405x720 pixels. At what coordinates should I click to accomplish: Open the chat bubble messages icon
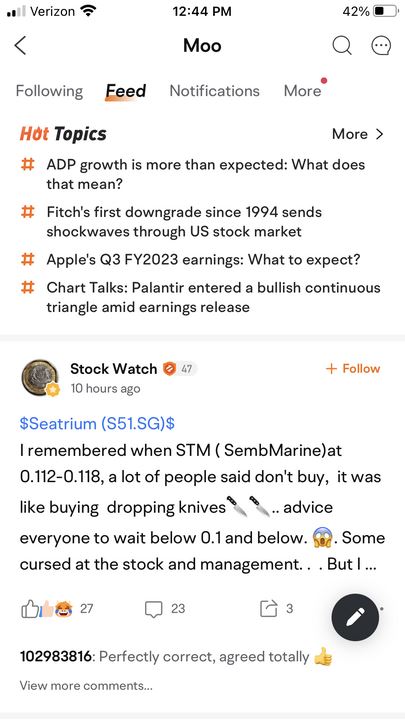pyautogui.click(x=381, y=45)
